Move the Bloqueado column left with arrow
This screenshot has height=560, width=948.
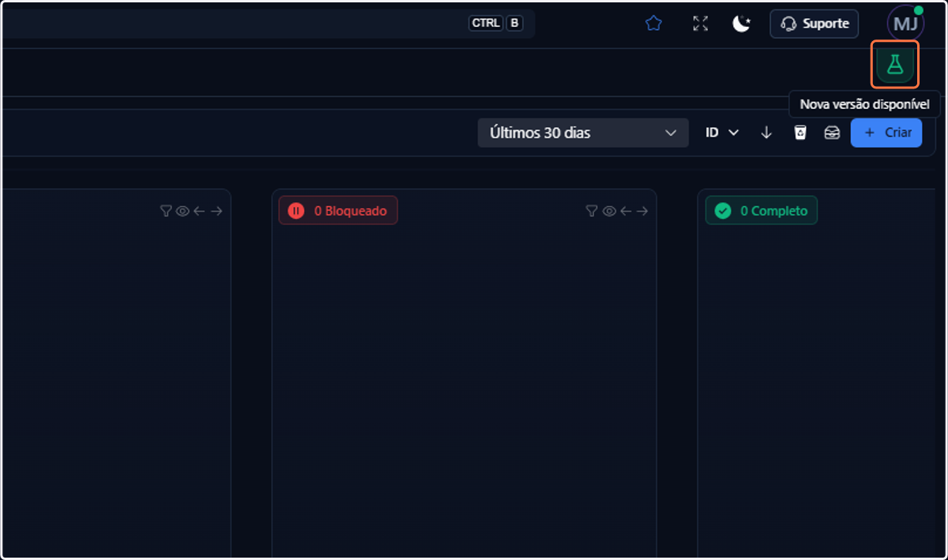pos(626,211)
